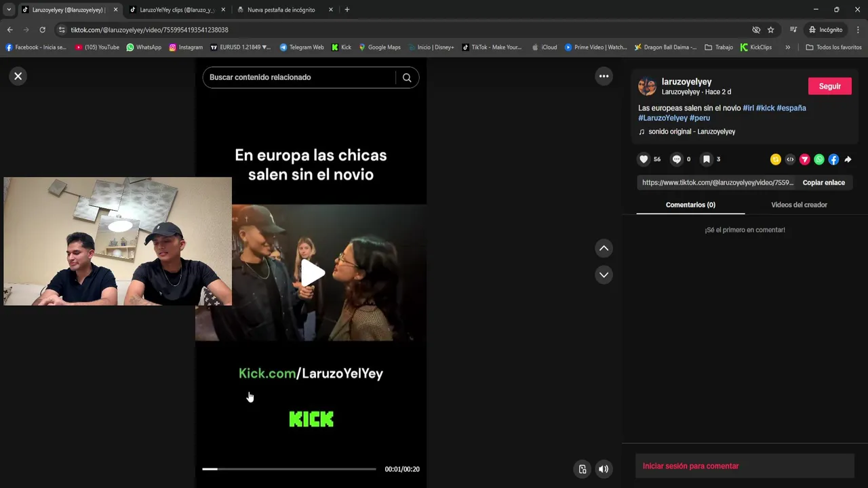Follow laruzoyelyey with Seguir button

pos(829,86)
